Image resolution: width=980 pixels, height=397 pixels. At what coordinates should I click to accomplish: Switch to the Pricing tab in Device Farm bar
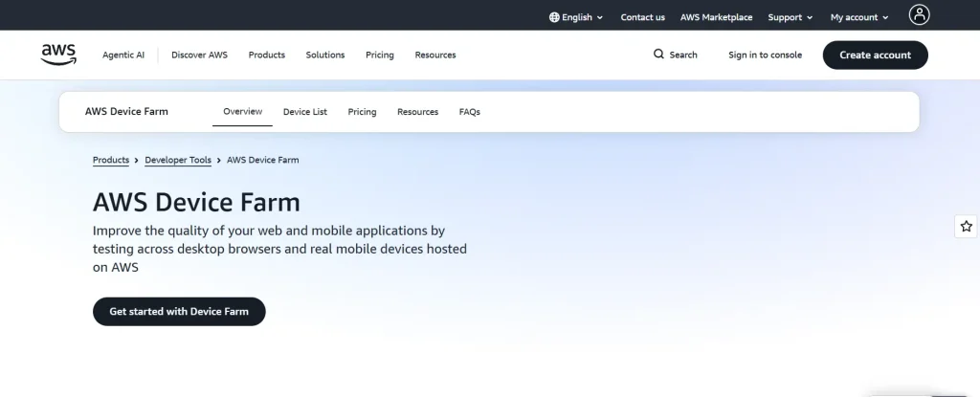(362, 112)
